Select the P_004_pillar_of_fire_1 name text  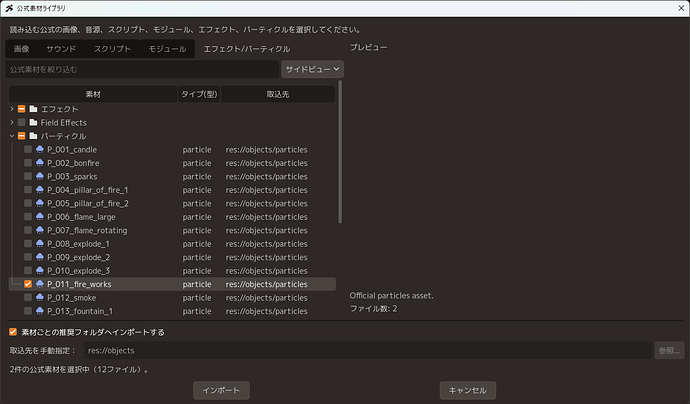click(x=88, y=190)
